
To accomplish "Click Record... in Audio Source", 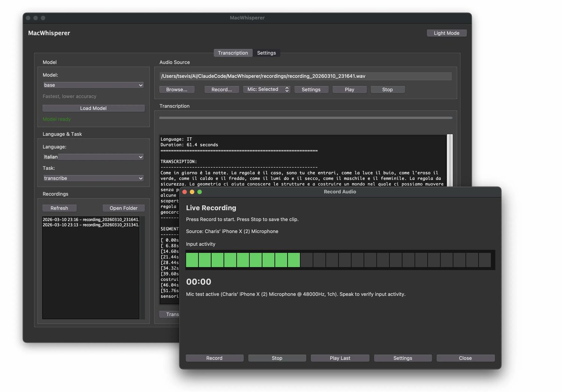I will (222, 89).
